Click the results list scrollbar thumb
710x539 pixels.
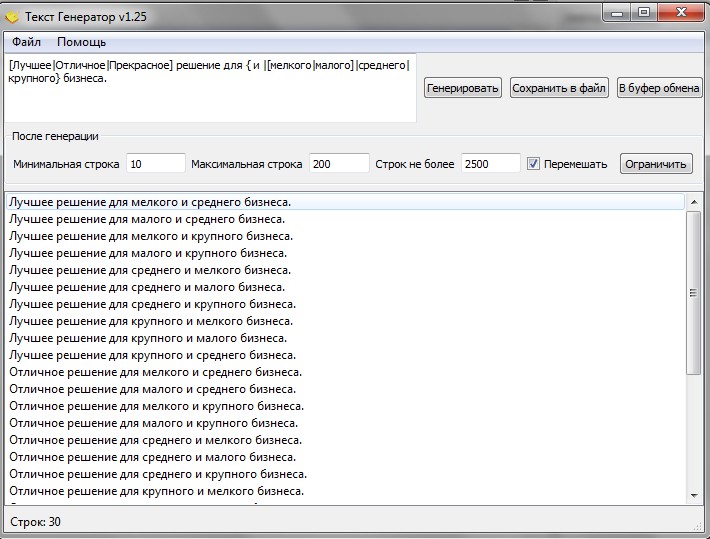(x=694, y=293)
